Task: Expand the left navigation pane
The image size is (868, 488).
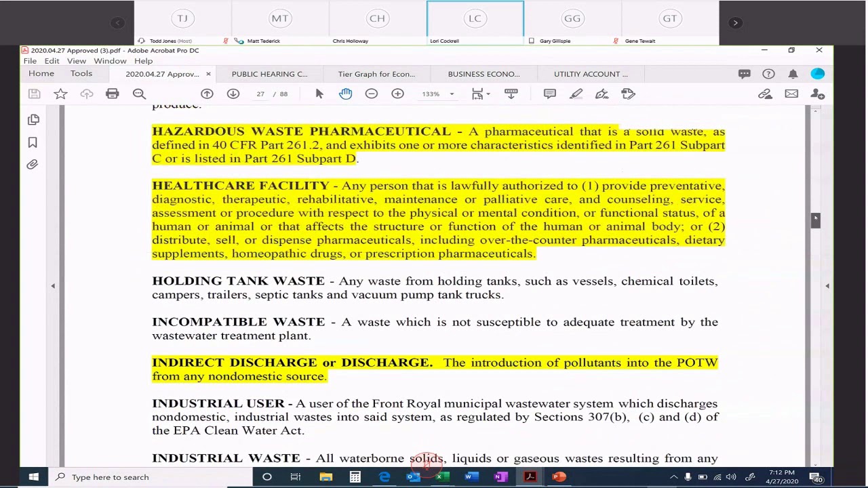Action: click(x=53, y=286)
